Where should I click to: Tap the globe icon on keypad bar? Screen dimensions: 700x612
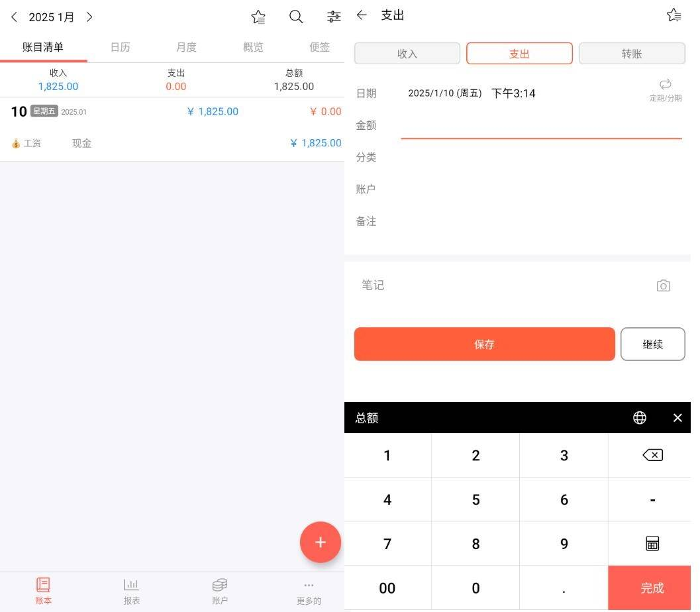pyautogui.click(x=639, y=418)
